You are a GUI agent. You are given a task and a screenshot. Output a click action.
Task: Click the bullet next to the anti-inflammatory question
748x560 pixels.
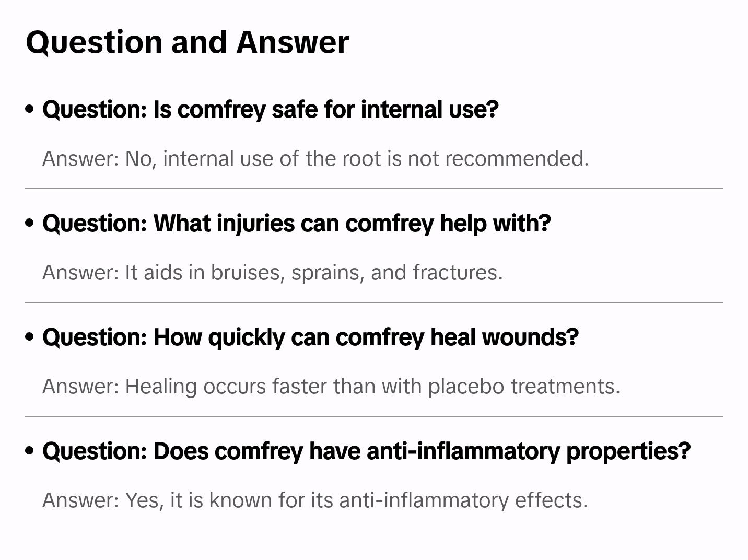click(30, 451)
